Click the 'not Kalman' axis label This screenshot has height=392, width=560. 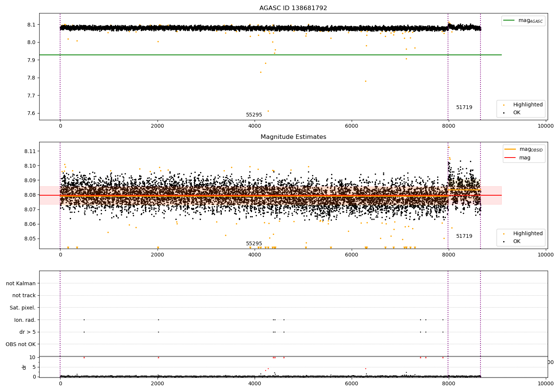pos(21,283)
